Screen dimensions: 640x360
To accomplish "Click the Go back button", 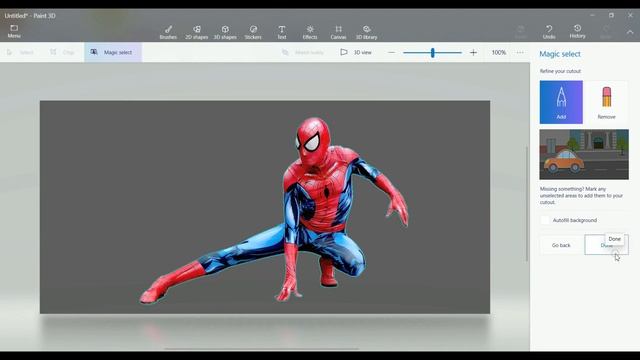I will pyautogui.click(x=561, y=245).
